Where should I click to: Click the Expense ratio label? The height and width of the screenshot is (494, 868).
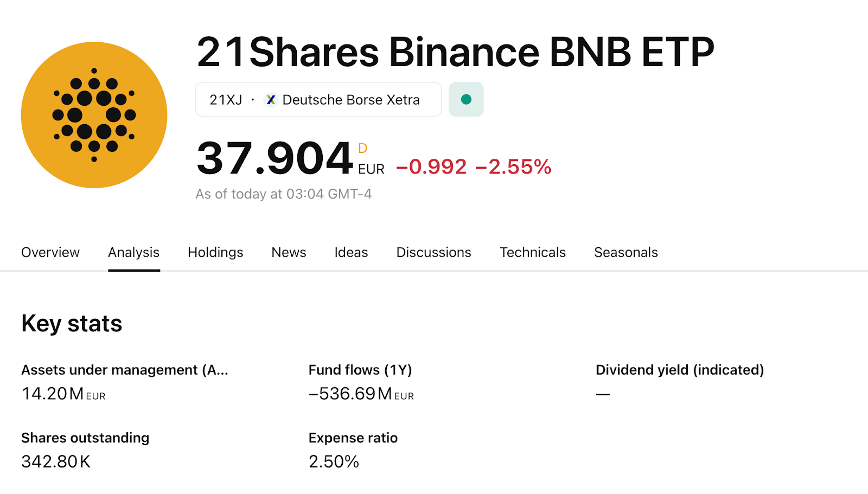(x=353, y=438)
